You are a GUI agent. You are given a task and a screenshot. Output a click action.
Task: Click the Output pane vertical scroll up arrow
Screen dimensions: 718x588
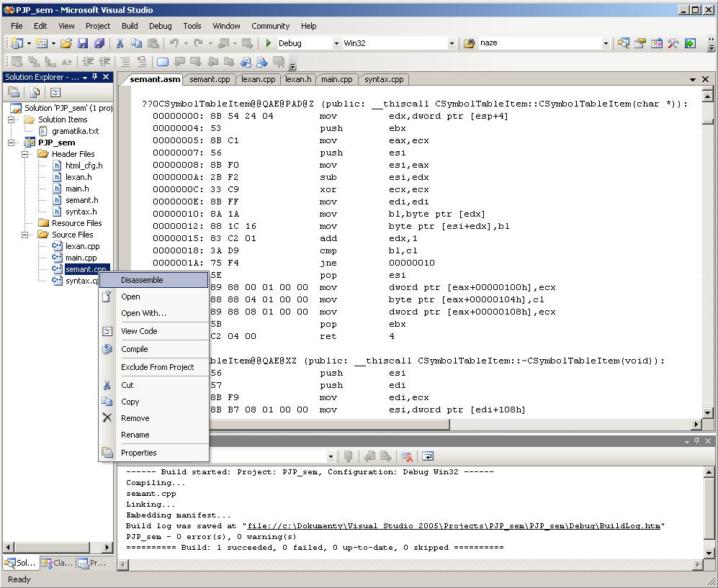(x=708, y=472)
